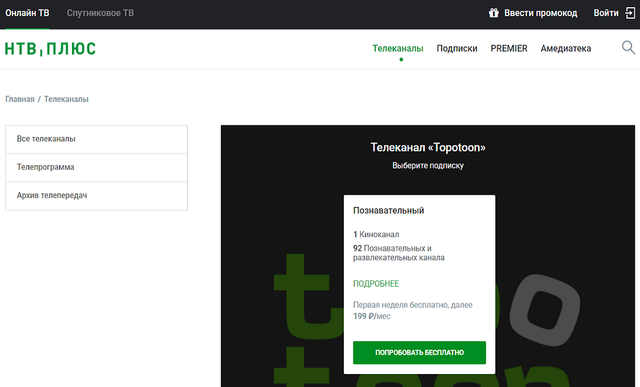This screenshot has height=387, width=640.
Task: Click the Выберите подписку subtitle
Action: pyautogui.click(x=428, y=166)
